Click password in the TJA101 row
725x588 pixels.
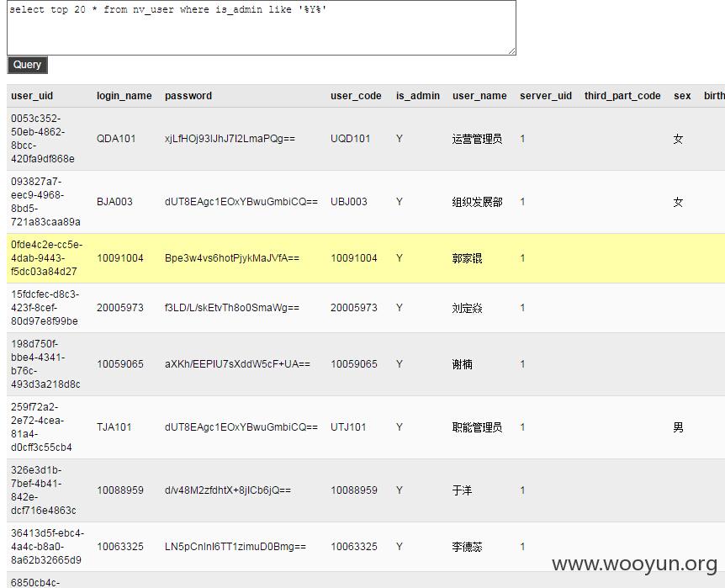click(x=241, y=427)
